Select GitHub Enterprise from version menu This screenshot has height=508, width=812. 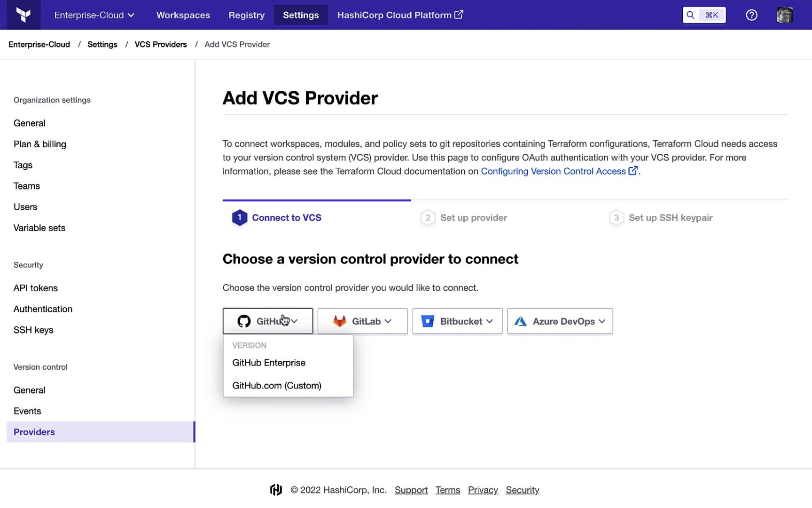click(x=269, y=363)
